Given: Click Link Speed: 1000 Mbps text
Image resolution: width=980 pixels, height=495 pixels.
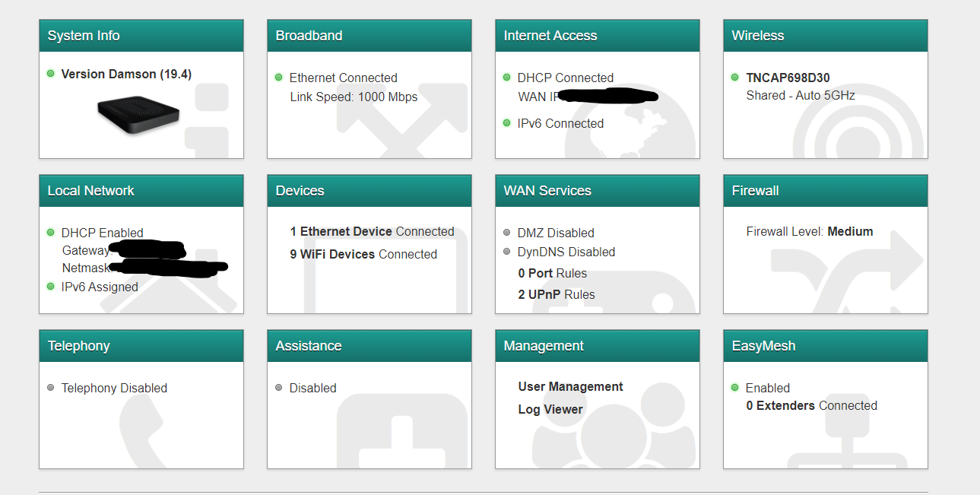Looking at the screenshot, I should (354, 97).
